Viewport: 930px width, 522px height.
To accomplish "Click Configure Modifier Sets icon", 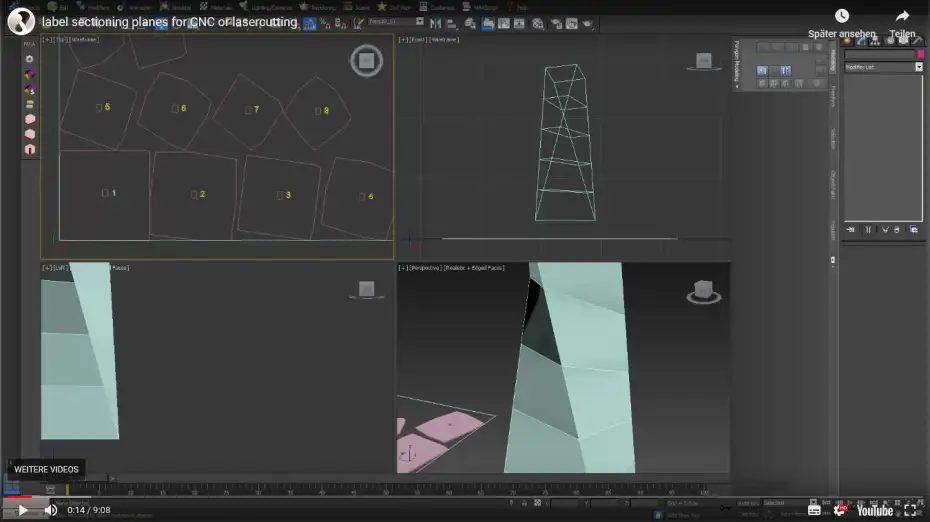I will [x=914, y=230].
